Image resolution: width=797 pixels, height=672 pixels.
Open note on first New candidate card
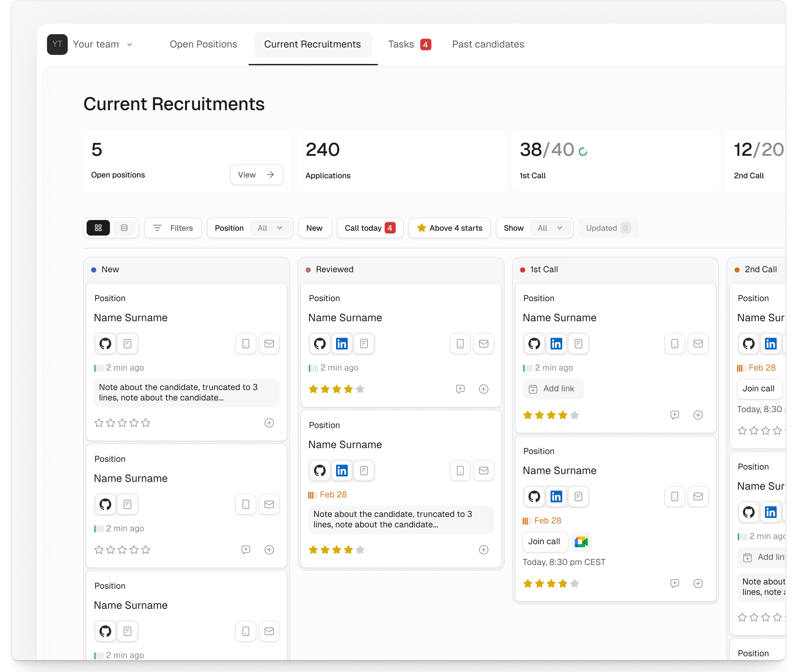click(x=186, y=392)
